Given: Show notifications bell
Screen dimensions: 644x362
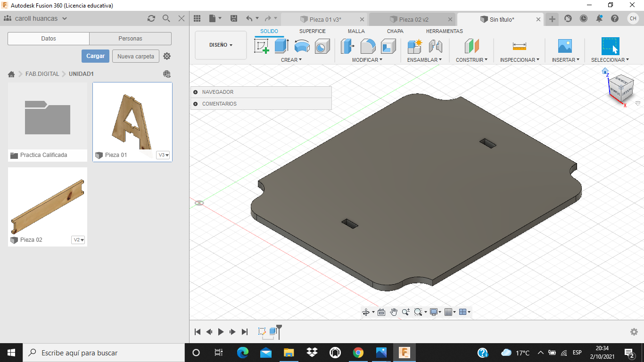Looking at the screenshot, I should (599, 18).
